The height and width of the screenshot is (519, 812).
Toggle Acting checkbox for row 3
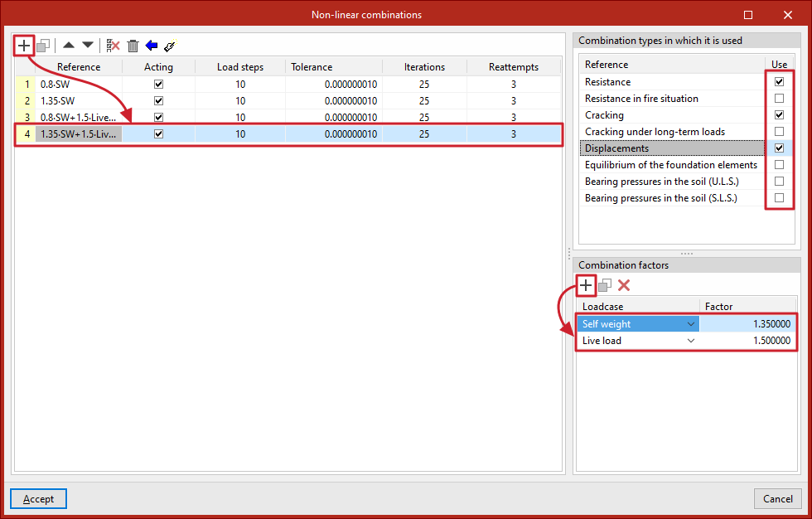pyautogui.click(x=158, y=117)
